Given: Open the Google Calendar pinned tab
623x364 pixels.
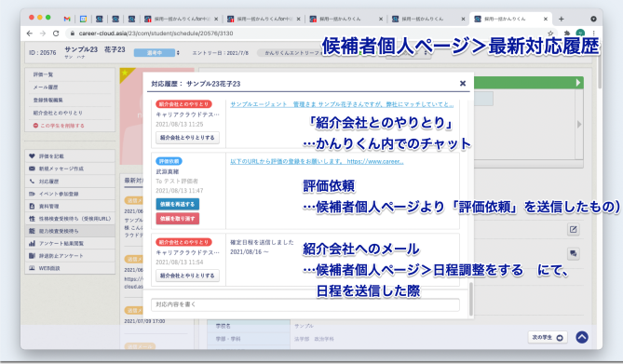Looking at the screenshot, I should [x=83, y=19].
